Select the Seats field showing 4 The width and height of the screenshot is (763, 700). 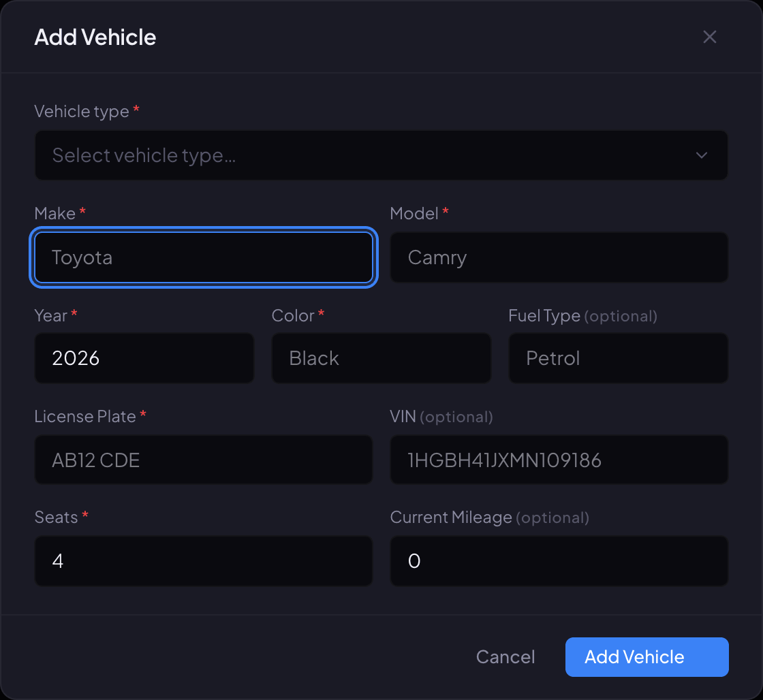click(x=204, y=561)
